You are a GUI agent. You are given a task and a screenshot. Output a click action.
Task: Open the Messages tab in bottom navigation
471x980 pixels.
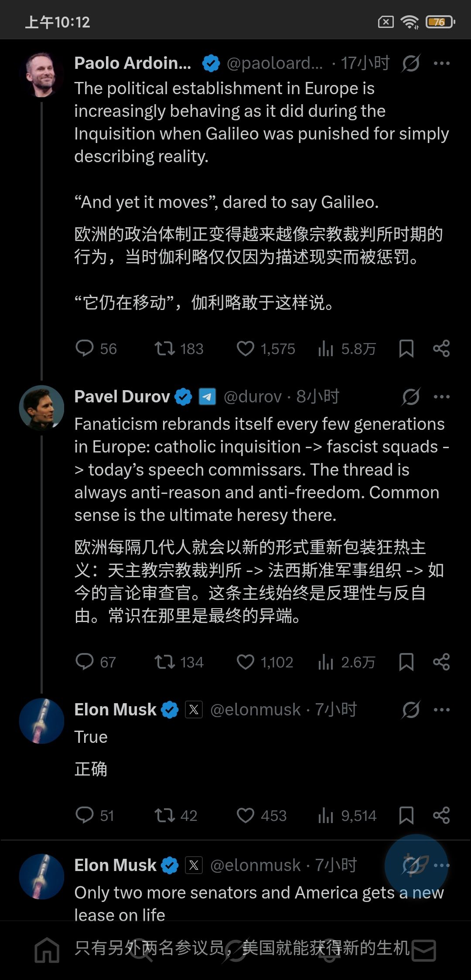point(423,949)
